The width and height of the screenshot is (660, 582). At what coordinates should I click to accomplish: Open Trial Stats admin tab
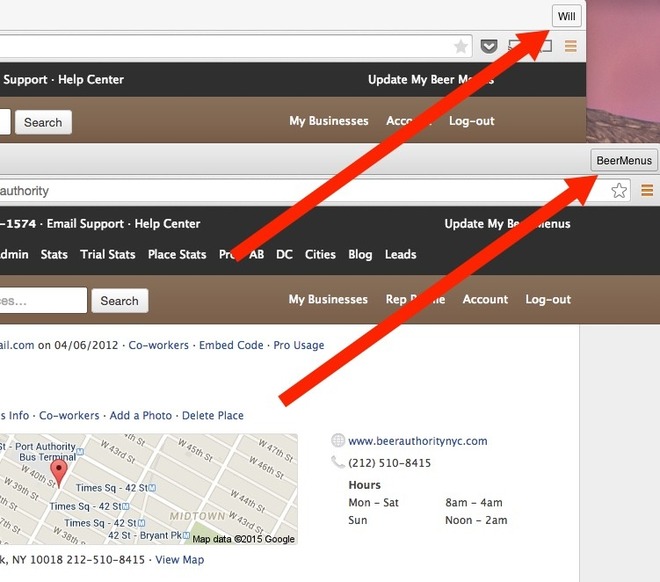point(108,254)
